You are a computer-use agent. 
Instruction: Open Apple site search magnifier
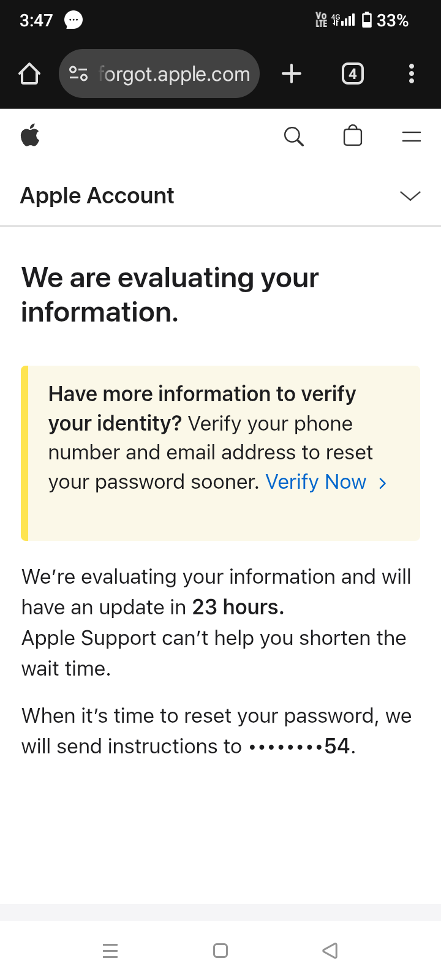294,136
